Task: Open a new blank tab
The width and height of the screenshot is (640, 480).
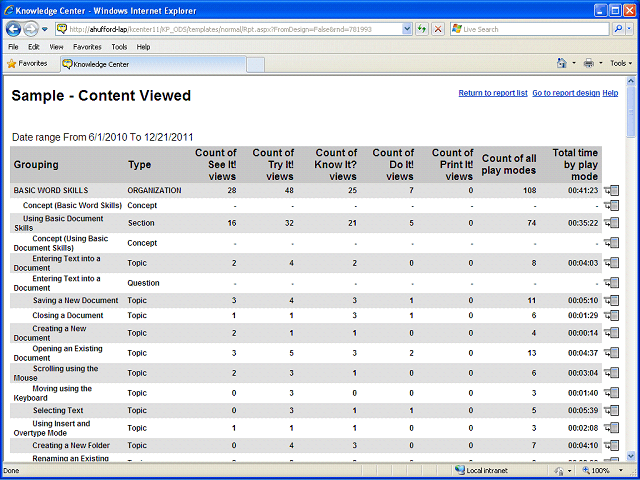Action: (256, 65)
